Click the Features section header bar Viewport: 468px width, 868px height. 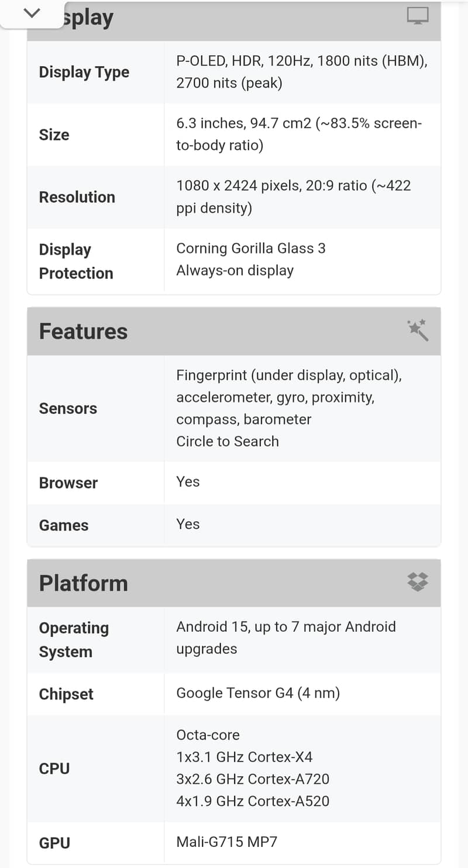tap(234, 331)
